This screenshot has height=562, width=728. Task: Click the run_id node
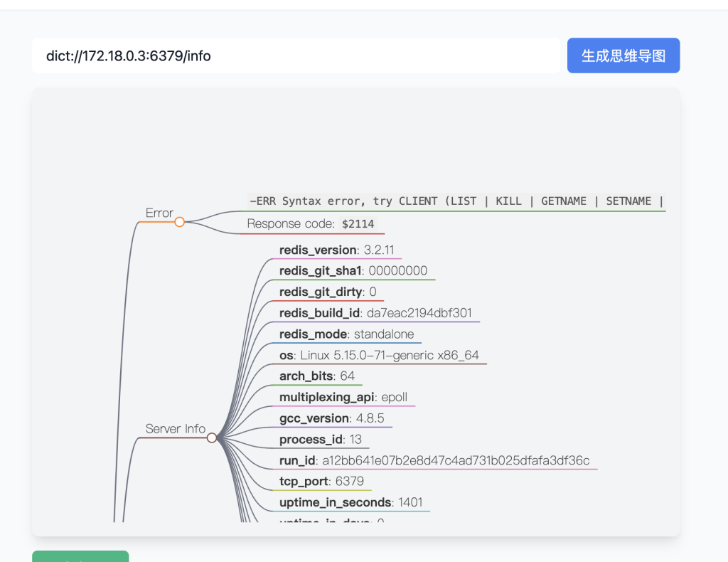tap(434, 460)
